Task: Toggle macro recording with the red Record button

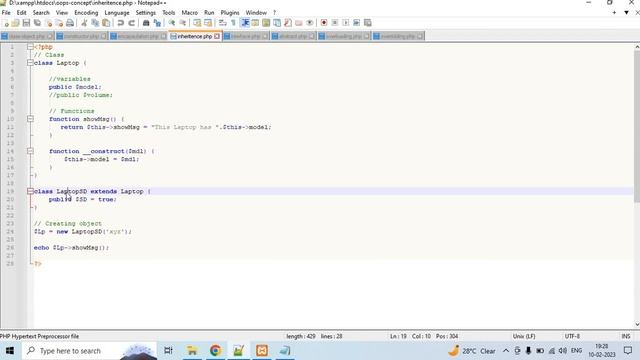Action: click(324, 23)
